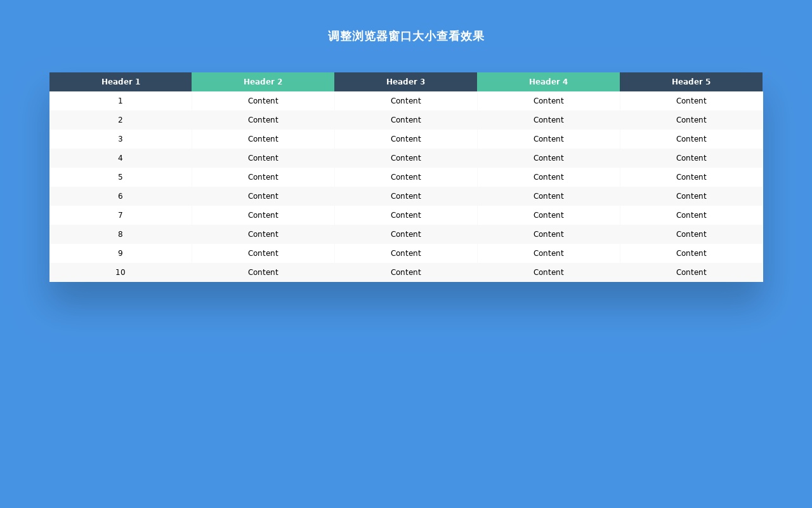Select cell number 1 in first column

point(121,101)
